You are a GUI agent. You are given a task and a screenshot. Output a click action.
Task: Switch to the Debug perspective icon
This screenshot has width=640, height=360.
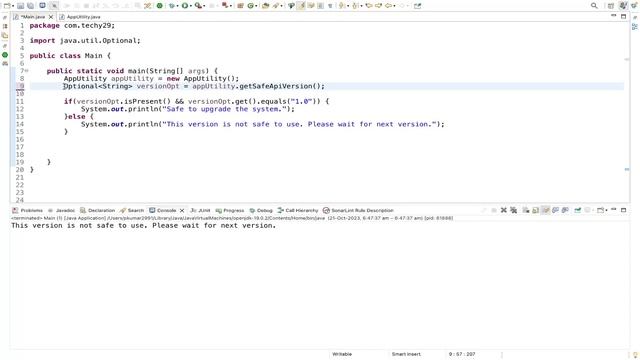point(634,6)
